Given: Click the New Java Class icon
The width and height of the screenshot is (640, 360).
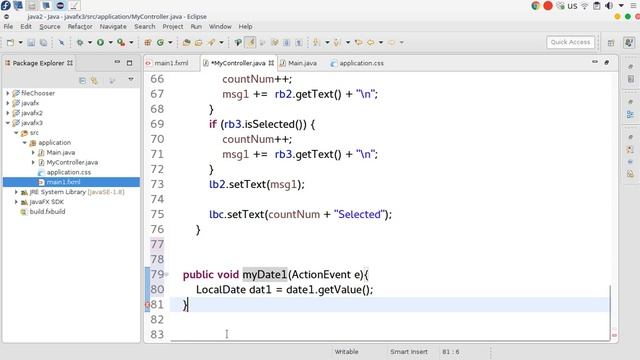Looking at the screenshot, I should (160, 42).
